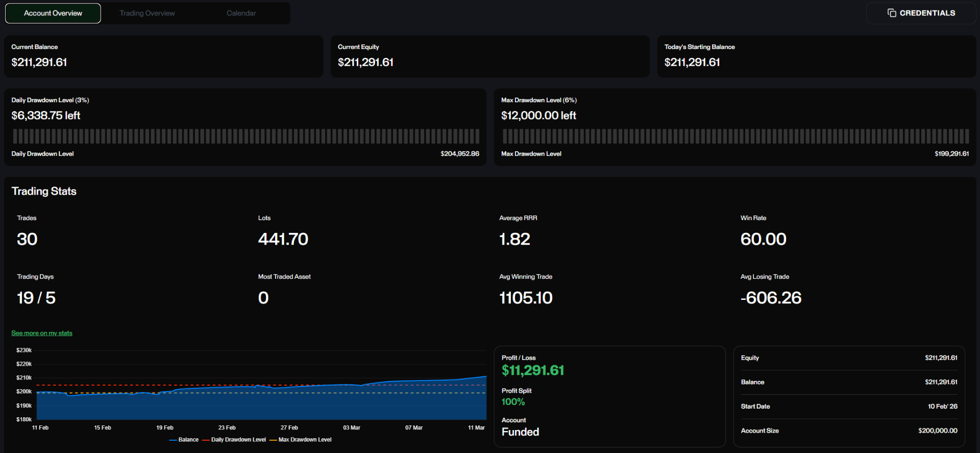Click the Account Size row
The width and height of the screenshot is (980, 453).
click(x=849, y=431)
